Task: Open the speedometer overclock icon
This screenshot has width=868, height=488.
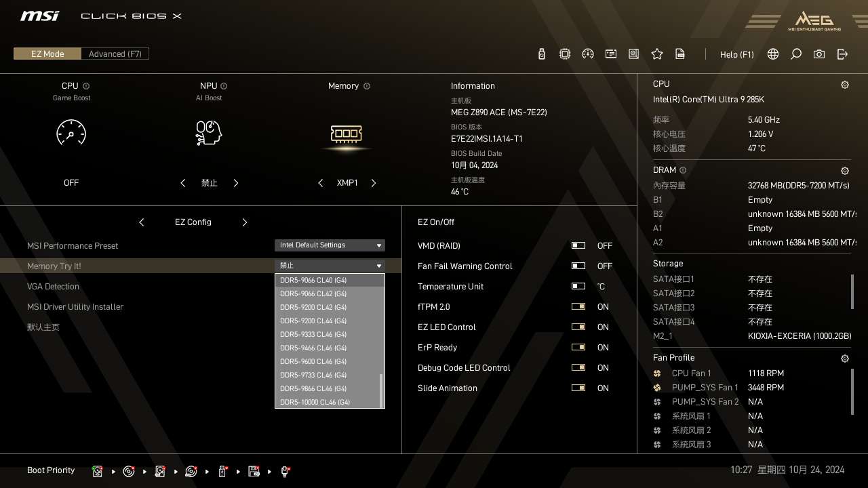Action: tap(588, 54)
